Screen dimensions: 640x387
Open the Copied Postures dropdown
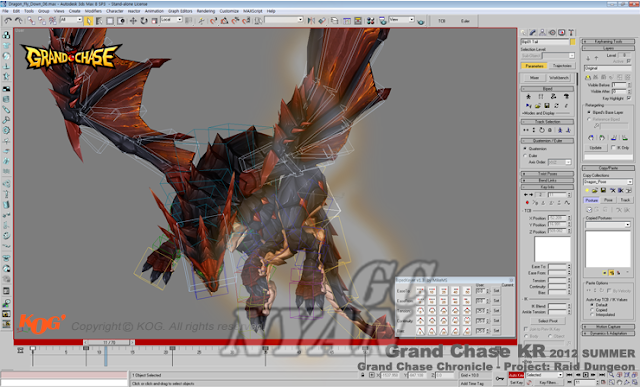[x=608, y=225]
